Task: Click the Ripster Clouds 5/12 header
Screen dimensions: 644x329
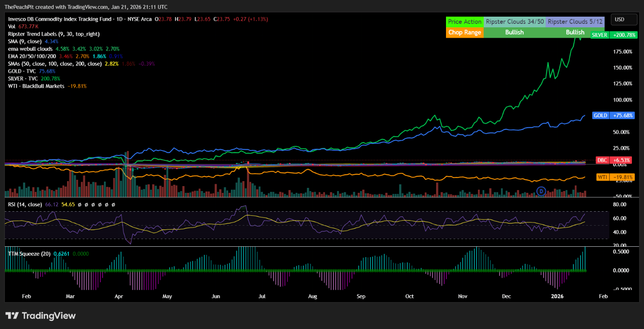Action: 575,22
